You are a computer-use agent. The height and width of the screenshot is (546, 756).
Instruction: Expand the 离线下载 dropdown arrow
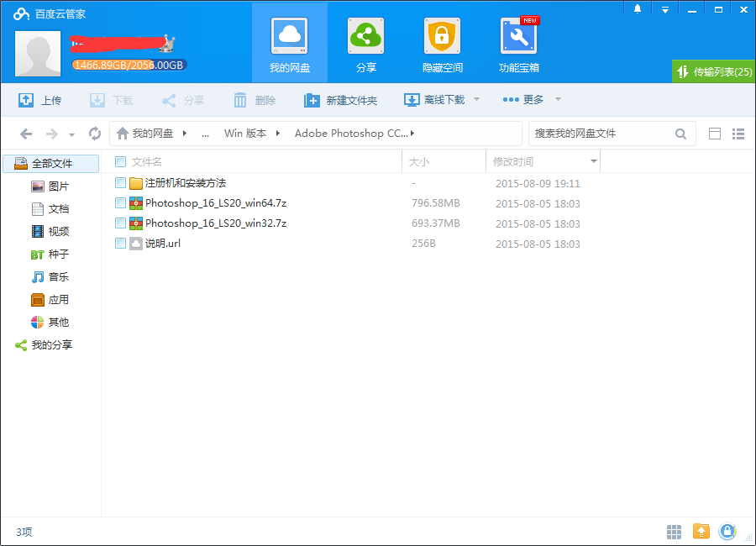(477, 99)
